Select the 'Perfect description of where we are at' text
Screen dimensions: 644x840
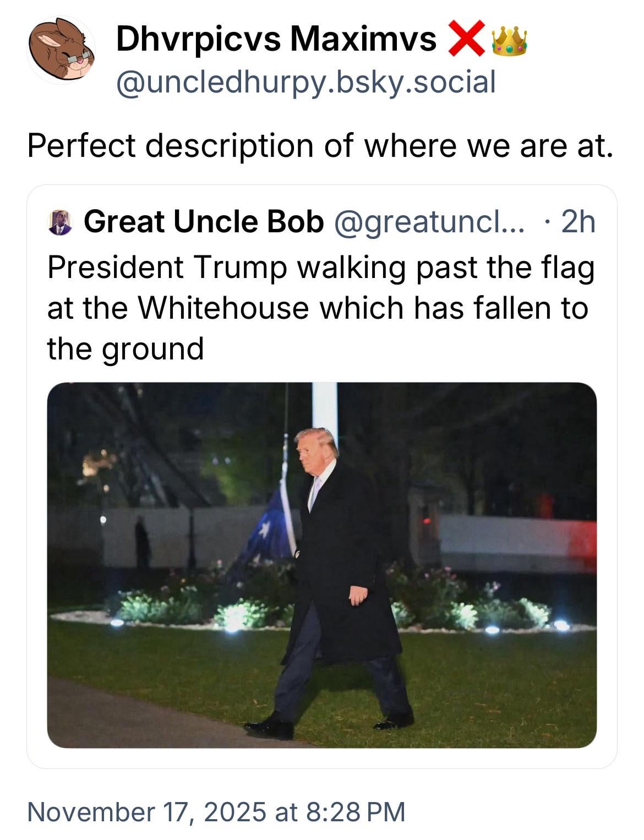(320, 146)
